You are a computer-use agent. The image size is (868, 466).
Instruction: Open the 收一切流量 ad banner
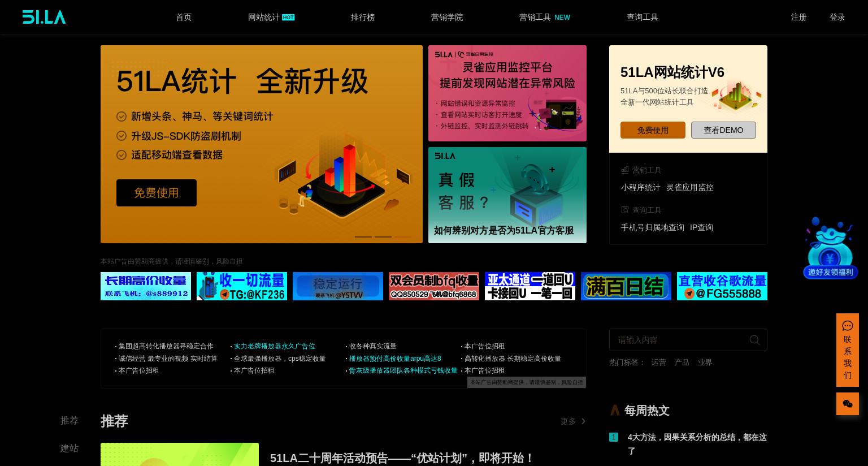click(x=242, y=286)
